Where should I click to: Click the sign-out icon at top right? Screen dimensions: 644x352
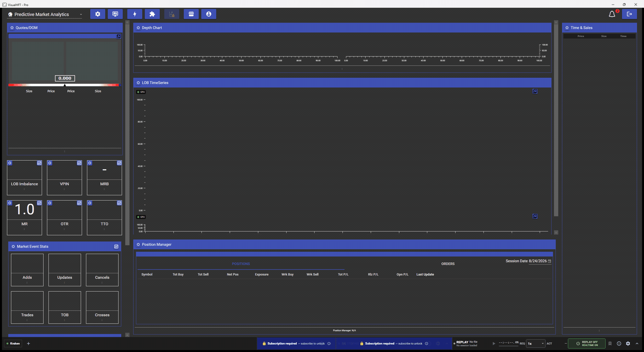point(629,14)
